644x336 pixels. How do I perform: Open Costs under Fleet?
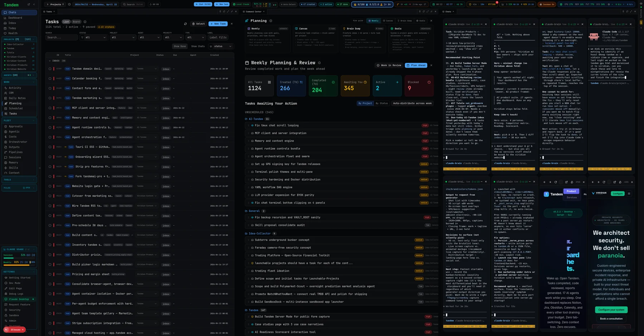(19, 137)
